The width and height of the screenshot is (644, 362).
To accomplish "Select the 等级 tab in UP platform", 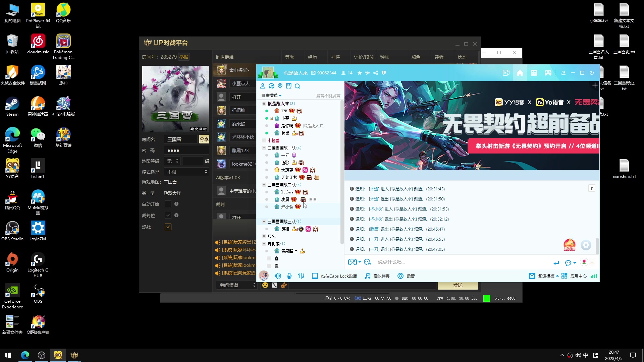I will pyautogui.click(x=289, y=57).
